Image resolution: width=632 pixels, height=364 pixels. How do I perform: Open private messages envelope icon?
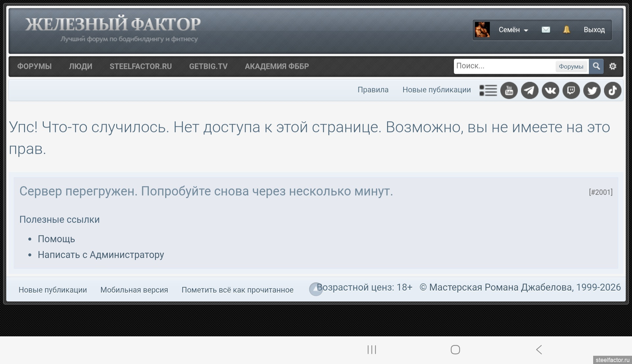tap(546, 30)
